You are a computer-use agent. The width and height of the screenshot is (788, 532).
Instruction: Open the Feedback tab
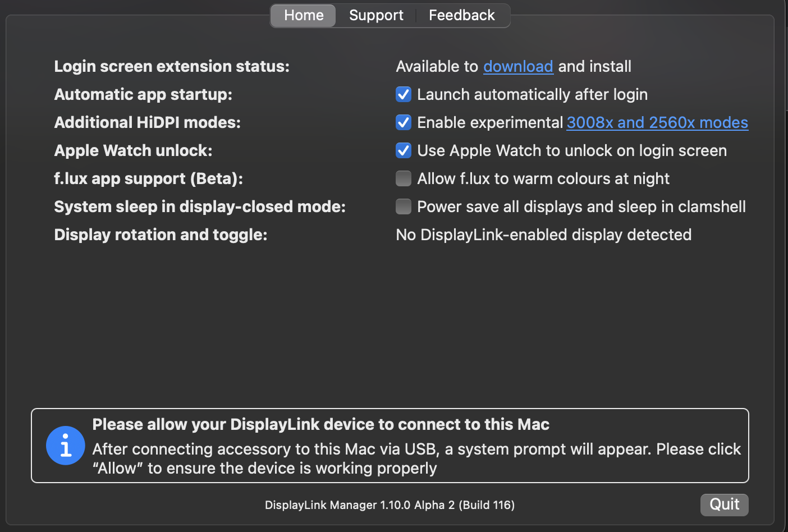coord(462,15)
